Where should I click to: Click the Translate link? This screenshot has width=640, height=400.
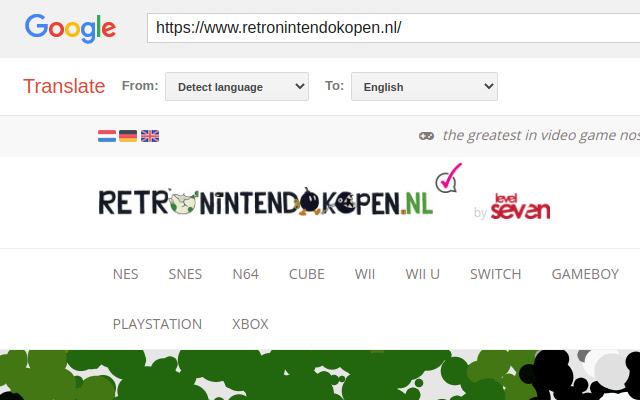pos(64,86)
